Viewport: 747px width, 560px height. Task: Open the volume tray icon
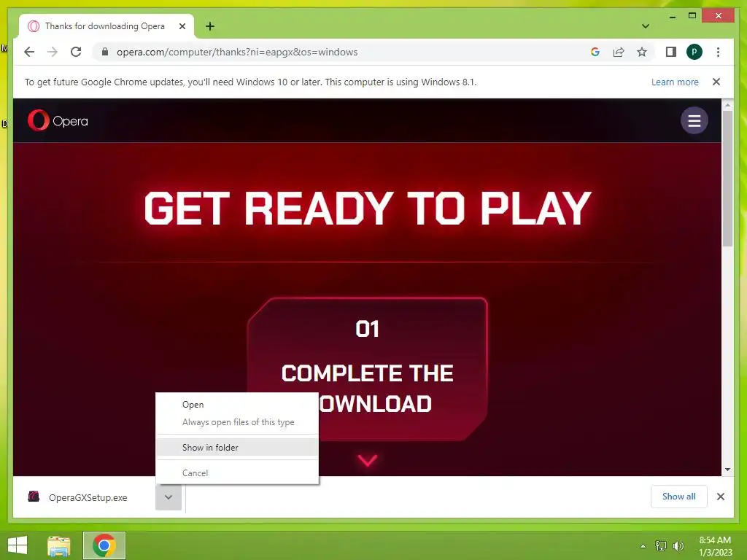pyautogui.click(x=678, y=545)
